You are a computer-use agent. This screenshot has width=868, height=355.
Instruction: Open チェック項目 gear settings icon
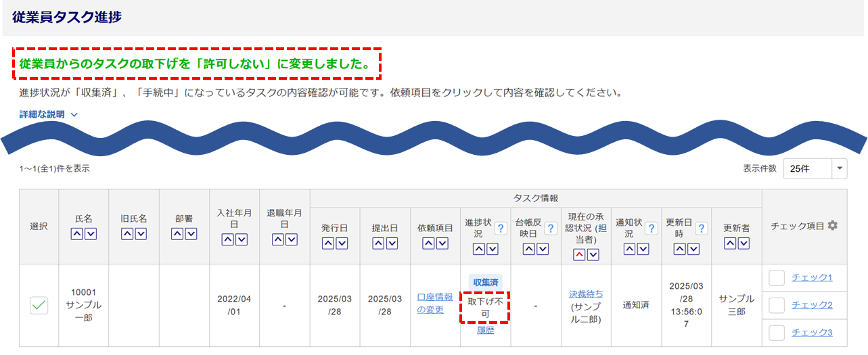(833, 226)
